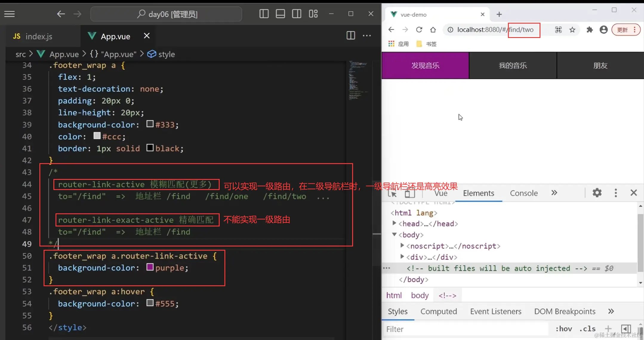
Task: Switch to the Elements DevTools tab
Action: point(478,193)
